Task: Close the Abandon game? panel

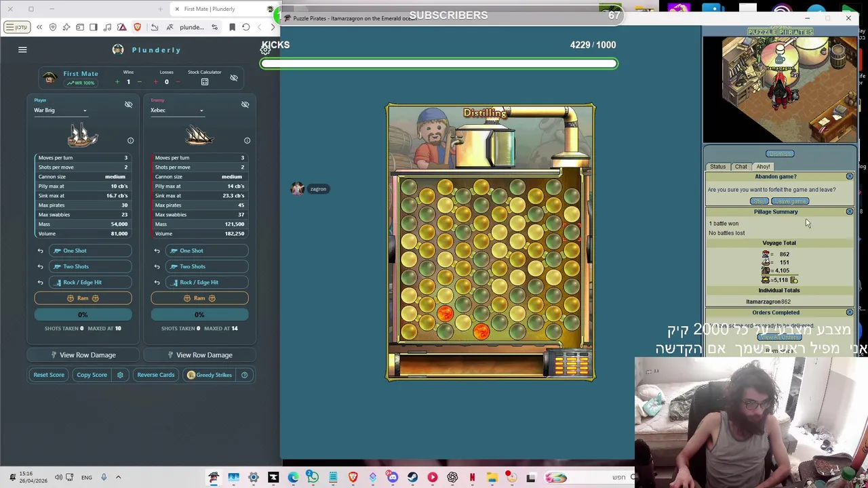Action: (849, 176)
